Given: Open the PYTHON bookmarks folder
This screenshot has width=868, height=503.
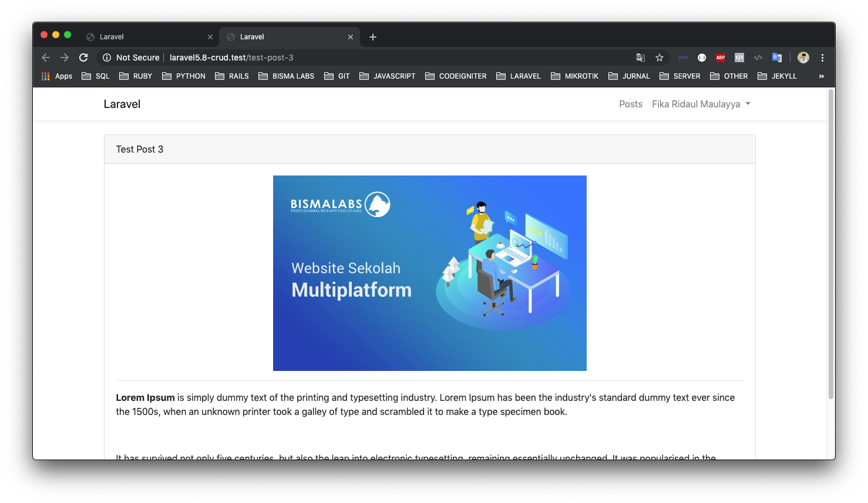Looking at the screenshot, I should tap(184, 76).
